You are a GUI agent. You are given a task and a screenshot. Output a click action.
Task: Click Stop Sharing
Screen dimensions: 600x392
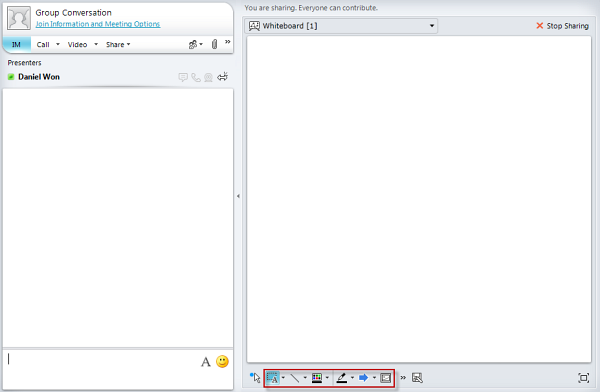click(x=562, y=26)
